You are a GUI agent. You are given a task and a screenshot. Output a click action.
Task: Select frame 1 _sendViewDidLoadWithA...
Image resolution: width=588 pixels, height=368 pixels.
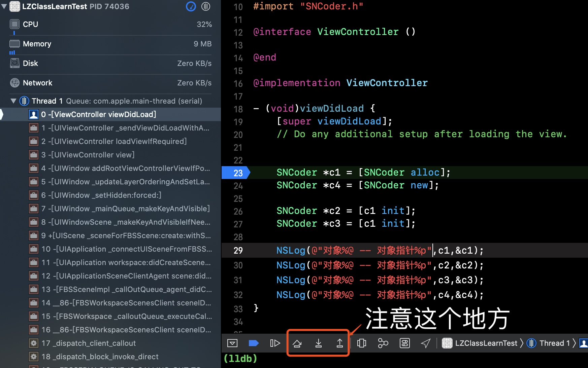110,128
